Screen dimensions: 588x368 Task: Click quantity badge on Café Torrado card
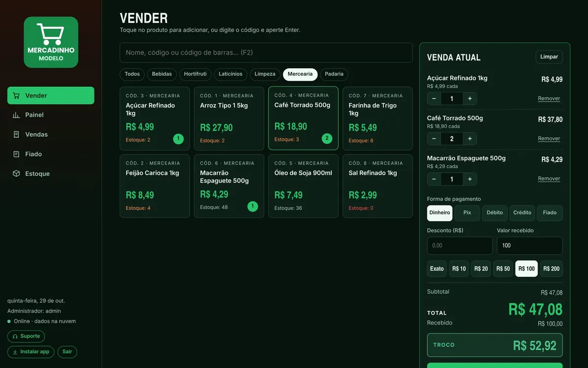(x=327, y=138)
